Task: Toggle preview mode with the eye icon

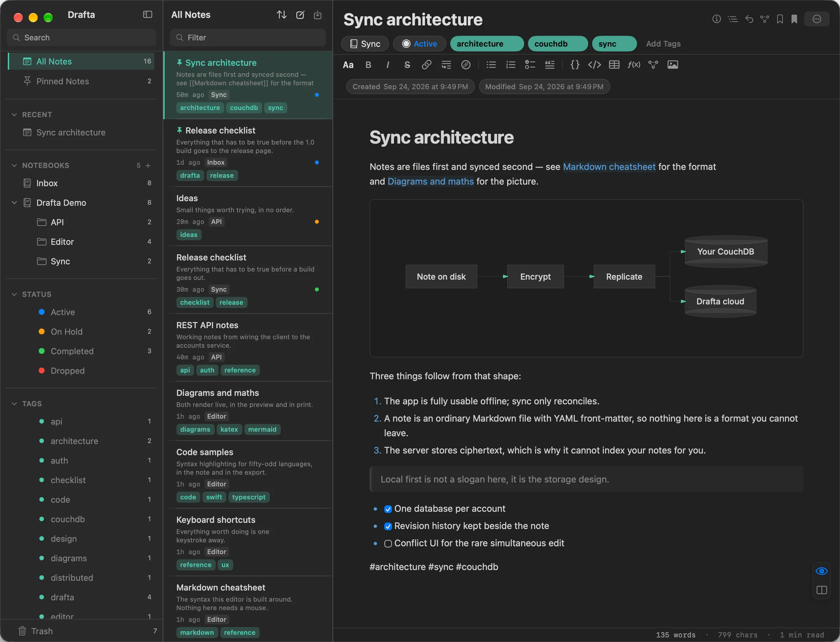Action: [x=821, y=571]
